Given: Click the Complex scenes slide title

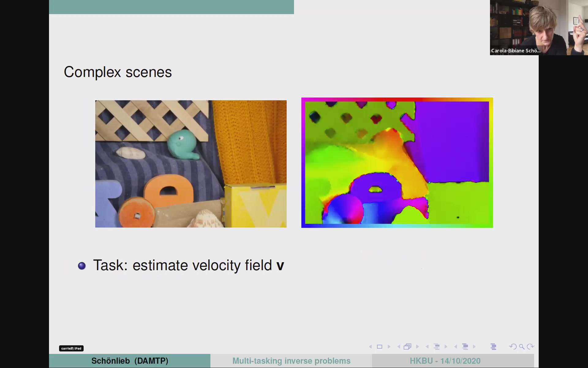Looking at the screenshot, I should coord(118,72).
